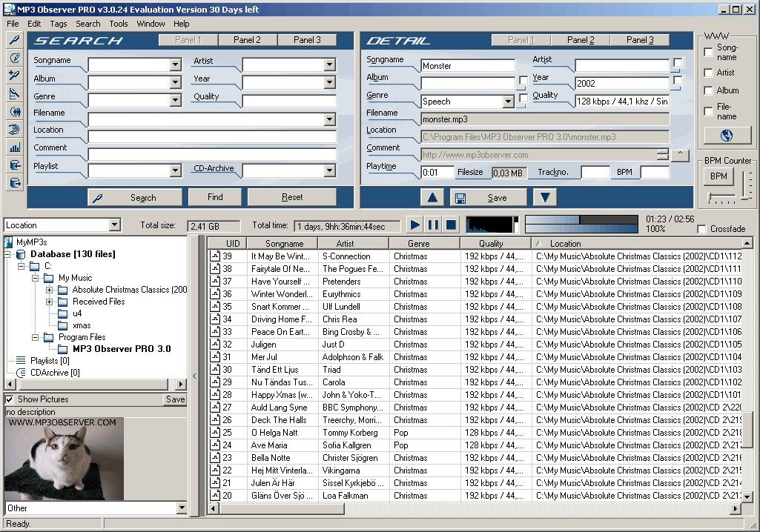
Task: Click the up arrow in Detail panel
Action: coord(432,197)
